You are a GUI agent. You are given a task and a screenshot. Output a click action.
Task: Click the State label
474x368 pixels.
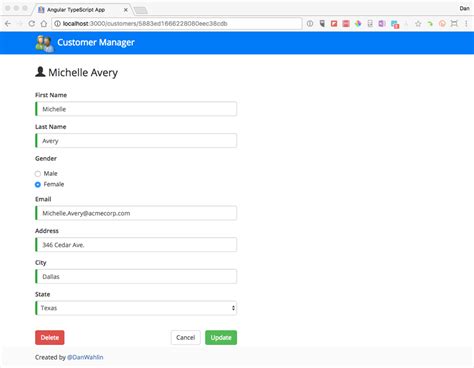[43, 294]
